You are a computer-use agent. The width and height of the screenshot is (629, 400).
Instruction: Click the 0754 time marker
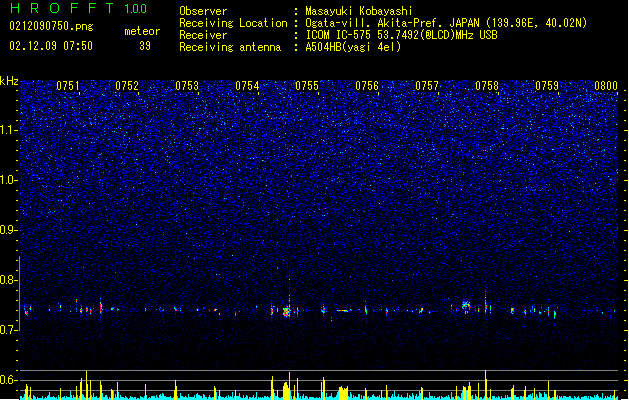(x=247, y=86)
